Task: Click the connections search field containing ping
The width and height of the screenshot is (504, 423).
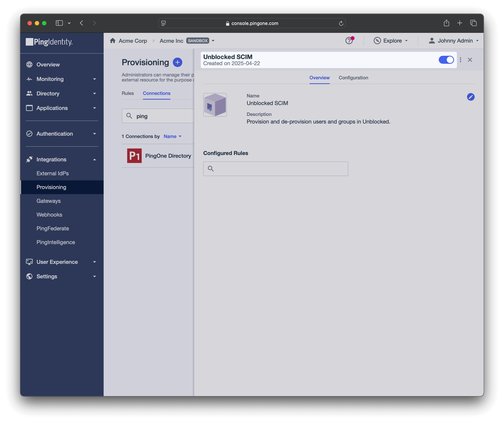Action: [158, 116]
